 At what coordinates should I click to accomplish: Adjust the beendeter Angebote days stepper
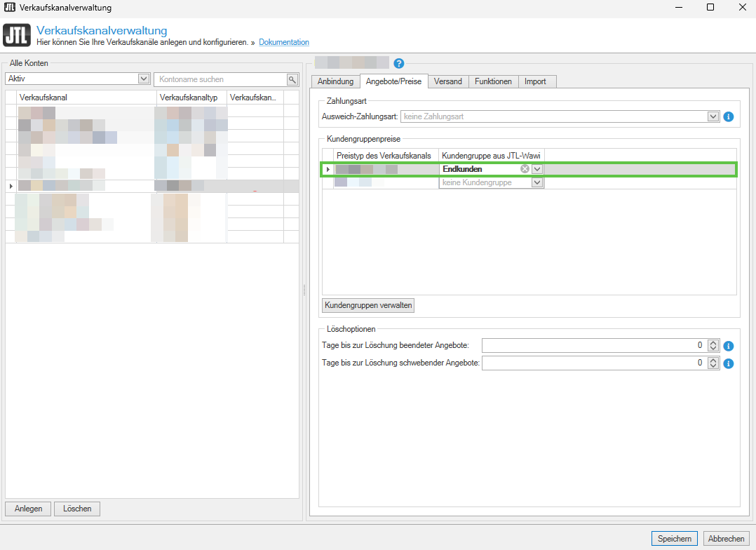tap(713, 346)
